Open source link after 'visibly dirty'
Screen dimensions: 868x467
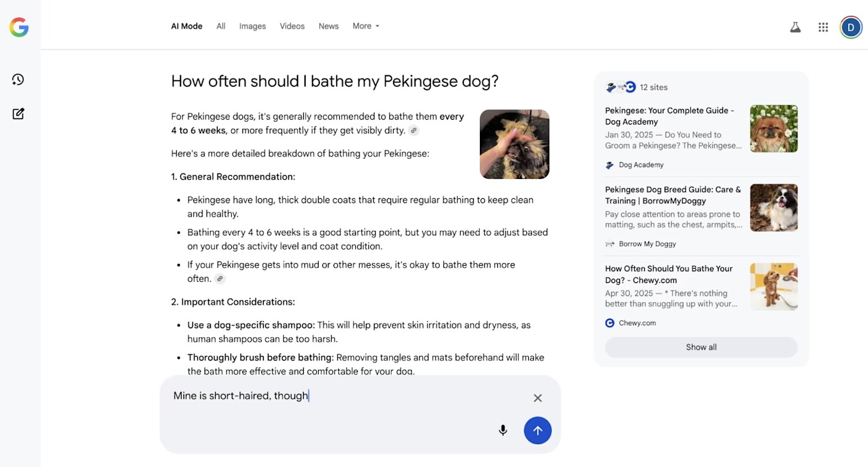414,130
